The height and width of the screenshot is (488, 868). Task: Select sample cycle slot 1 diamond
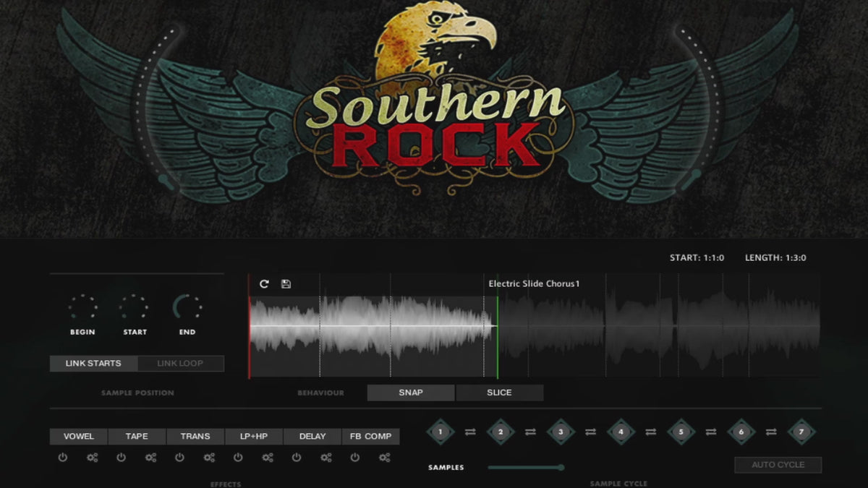coord(441,432)
